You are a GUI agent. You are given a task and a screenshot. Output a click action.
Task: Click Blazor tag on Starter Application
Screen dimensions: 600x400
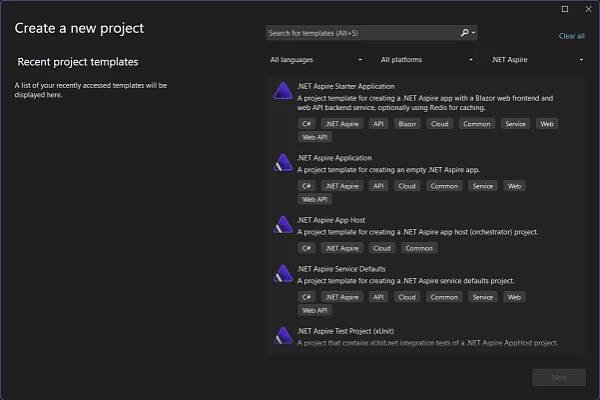click(x=407, y=124)
